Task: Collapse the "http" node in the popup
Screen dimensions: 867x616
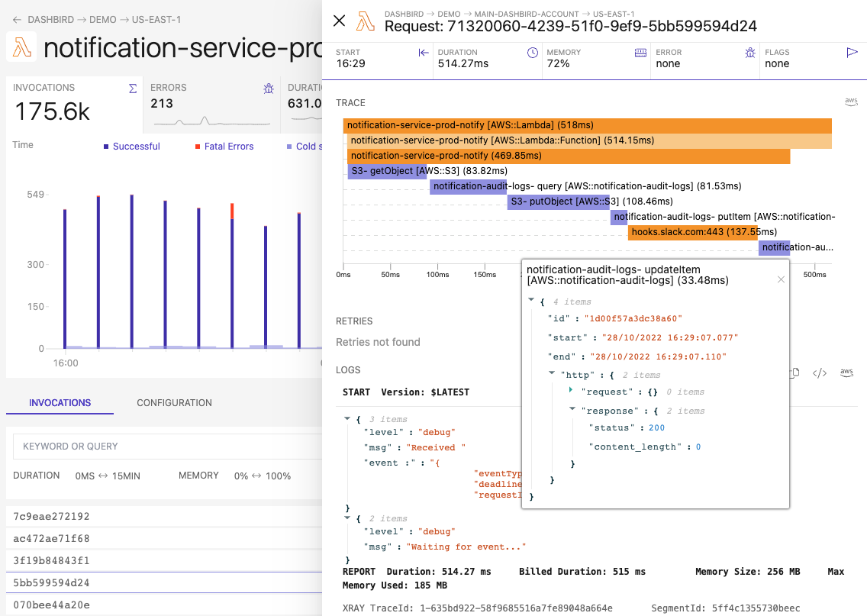Action: 552,373
